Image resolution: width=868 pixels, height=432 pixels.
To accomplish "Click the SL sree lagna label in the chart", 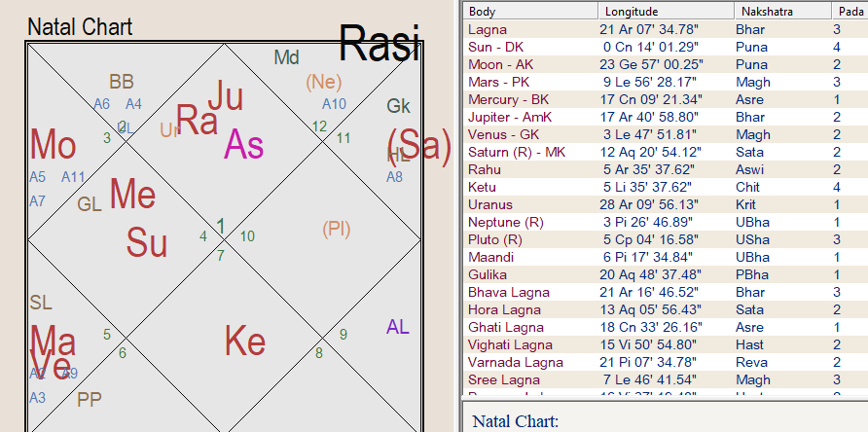I will (41, 303).
